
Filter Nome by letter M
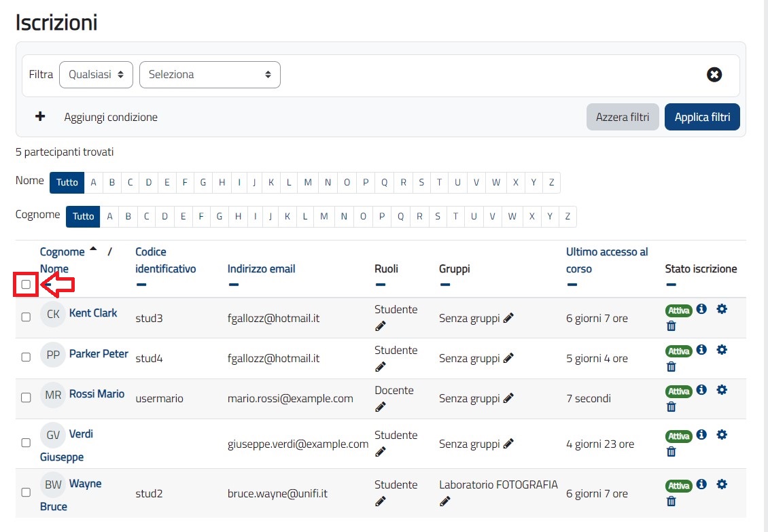[x=308, y=183]
